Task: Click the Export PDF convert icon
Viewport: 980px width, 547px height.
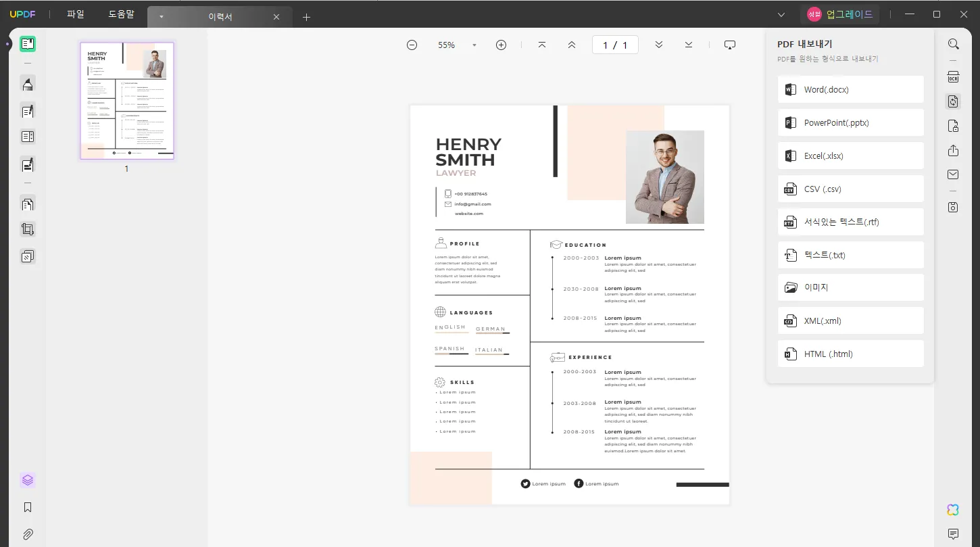Action: 953,101
